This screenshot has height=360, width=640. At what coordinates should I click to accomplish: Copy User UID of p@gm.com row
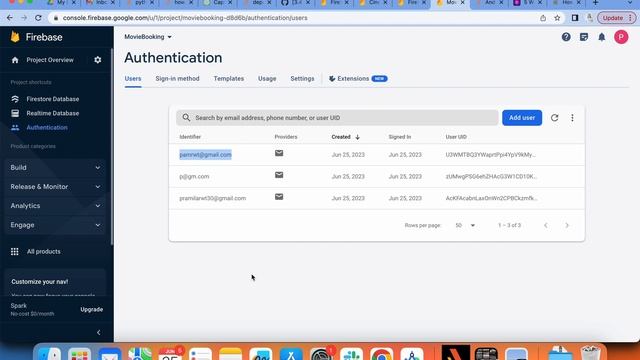[491, 177]
